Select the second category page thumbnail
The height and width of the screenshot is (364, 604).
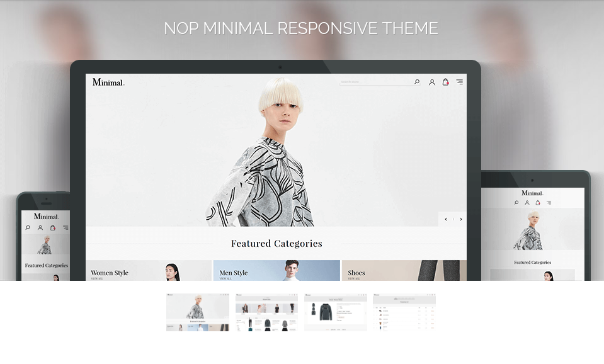266,312
